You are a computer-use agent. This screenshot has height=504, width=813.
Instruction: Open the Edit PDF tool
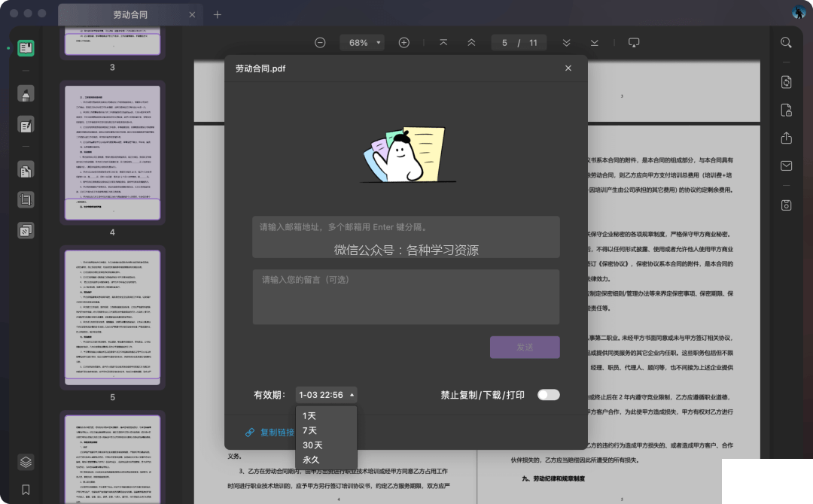click(26, 125)
